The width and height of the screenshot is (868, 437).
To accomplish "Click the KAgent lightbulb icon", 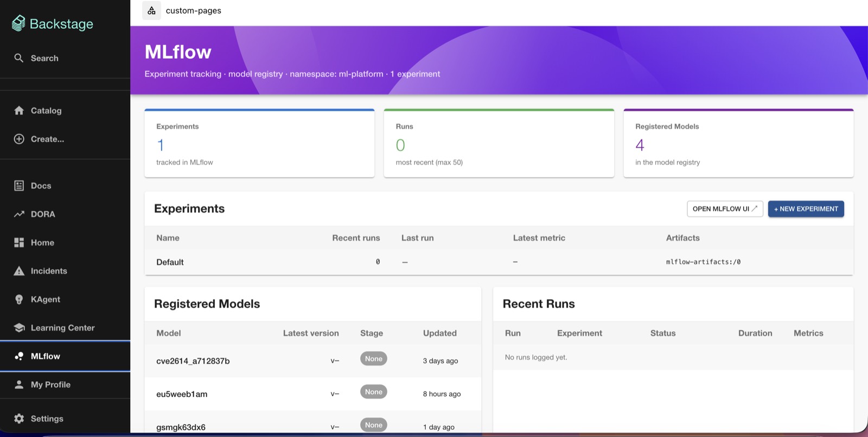I will 19,300.
